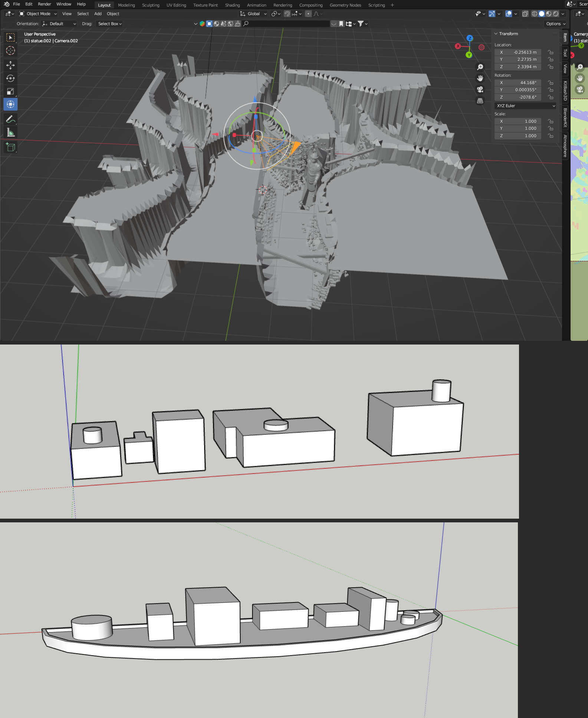
Task: Enable snapping with the magnet icon
Action: 287,14
